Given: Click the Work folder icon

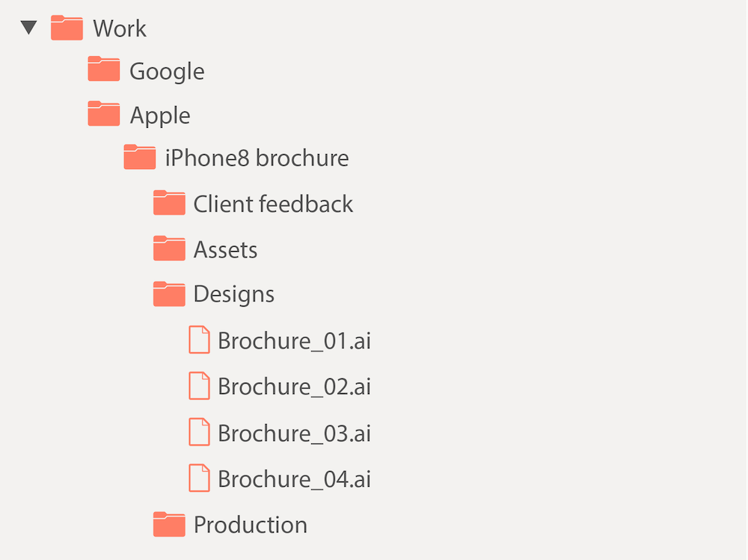Looking at the screenshot, I should (x=67, y=28).
